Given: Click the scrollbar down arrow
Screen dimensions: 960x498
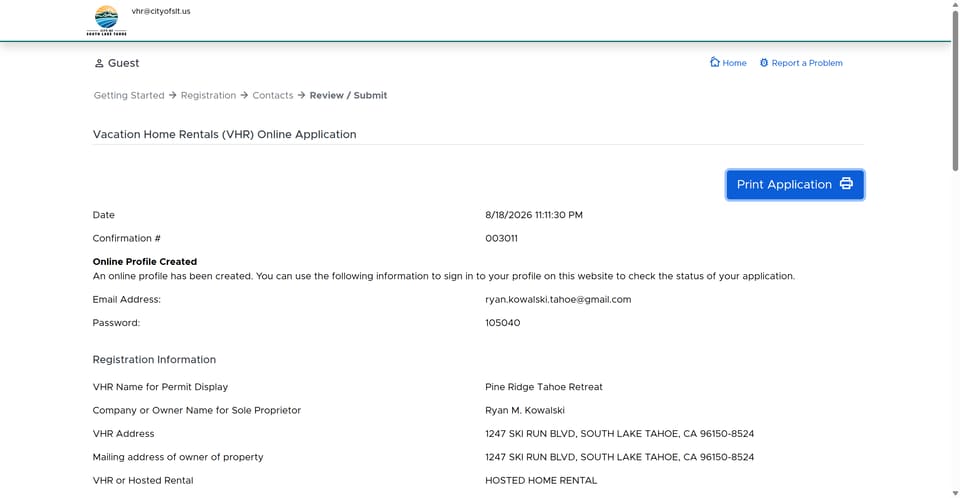Looking at the screenshot, I should (x=955, y=493).
